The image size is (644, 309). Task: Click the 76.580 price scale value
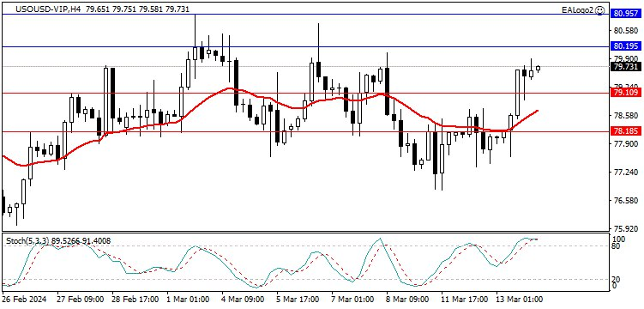point(625,201)
